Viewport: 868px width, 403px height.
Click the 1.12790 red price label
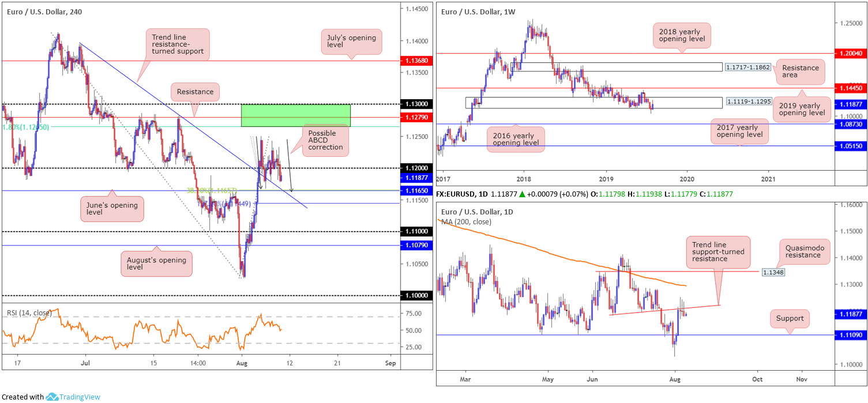(416, 118)
